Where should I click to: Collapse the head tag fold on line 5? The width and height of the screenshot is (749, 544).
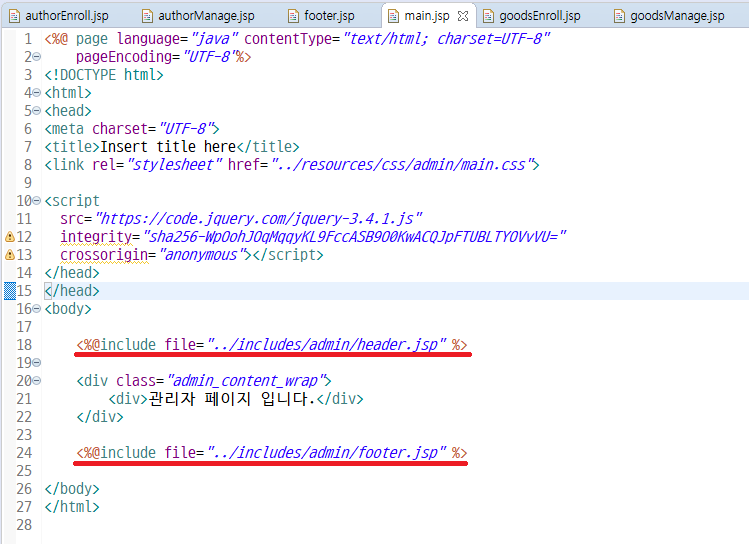click(37, 111)
